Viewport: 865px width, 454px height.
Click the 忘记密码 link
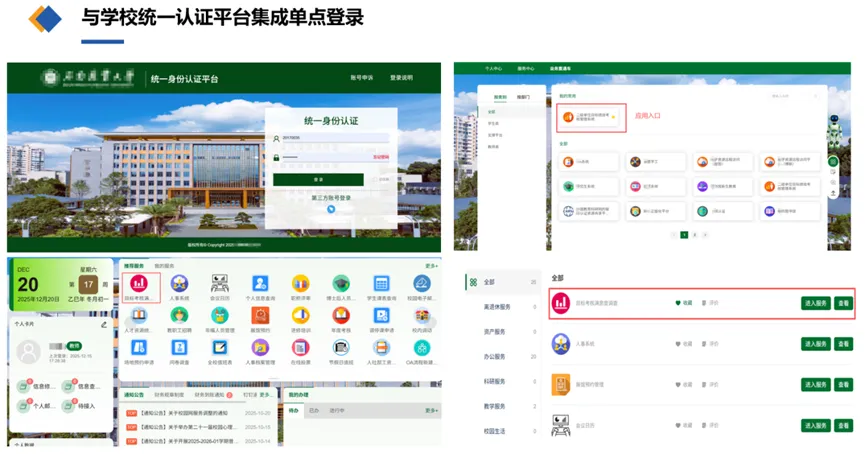tap(381, 157)
